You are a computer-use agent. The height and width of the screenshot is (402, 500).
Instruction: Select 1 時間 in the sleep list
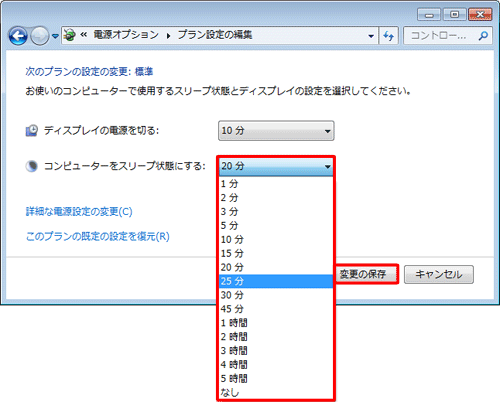pyautogui.click(x=276, y=323)
